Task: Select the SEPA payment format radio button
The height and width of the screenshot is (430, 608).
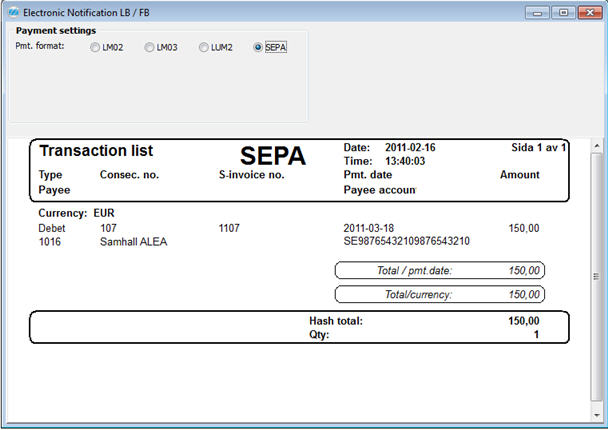Action: coord(259,47)
